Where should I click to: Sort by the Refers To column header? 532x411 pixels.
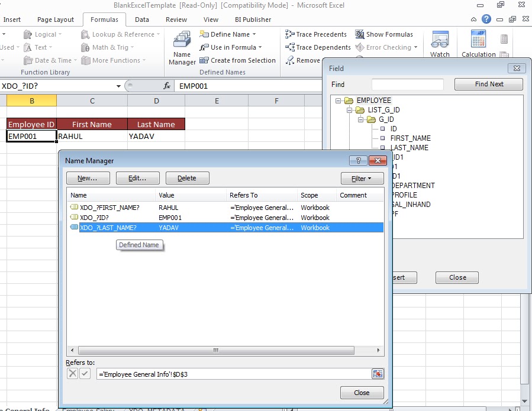click(x=261, y=195)
